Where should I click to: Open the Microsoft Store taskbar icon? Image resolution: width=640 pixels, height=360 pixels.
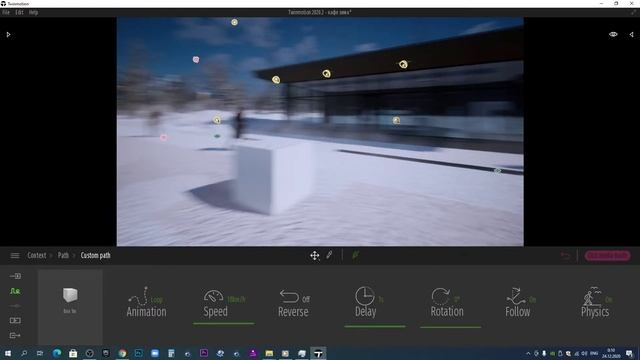[73, 353]
